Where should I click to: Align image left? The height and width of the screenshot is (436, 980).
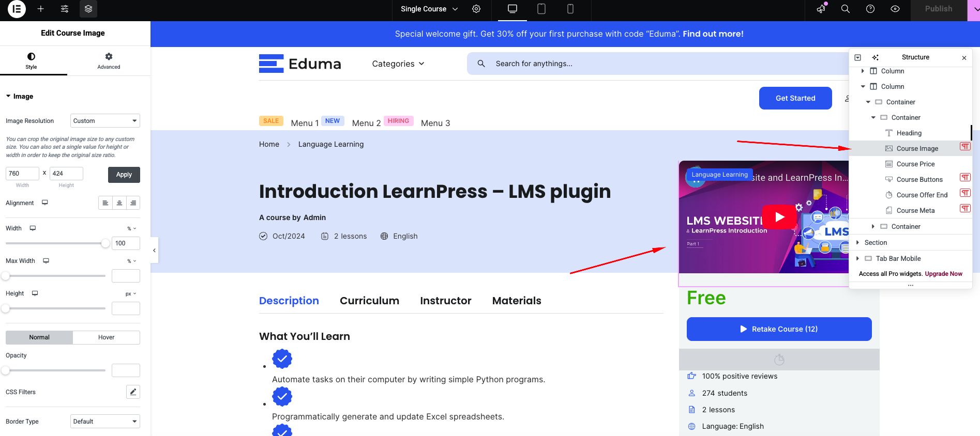(105, 203)
